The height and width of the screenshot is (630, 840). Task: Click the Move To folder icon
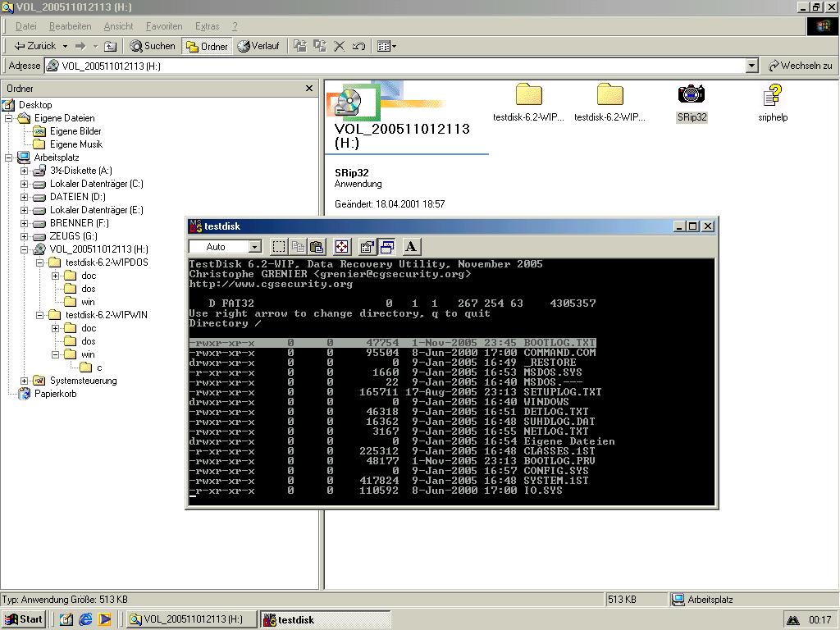tap(300, 46)
